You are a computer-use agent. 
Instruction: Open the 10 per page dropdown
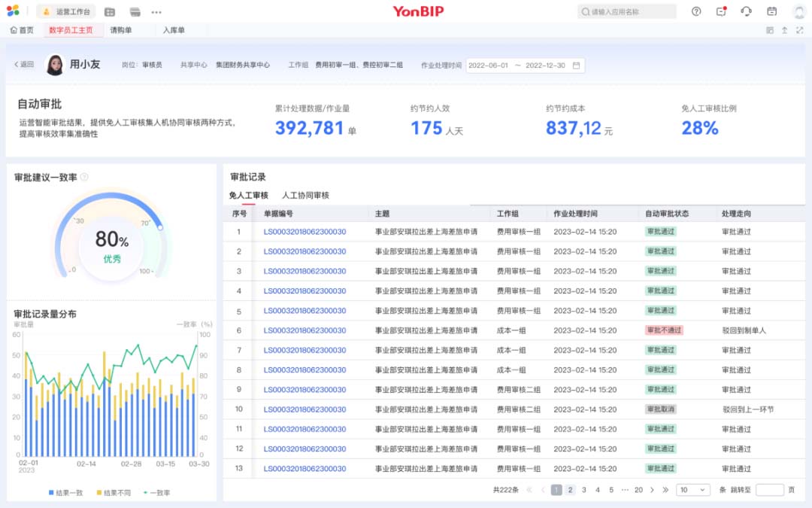pos(693,490)
